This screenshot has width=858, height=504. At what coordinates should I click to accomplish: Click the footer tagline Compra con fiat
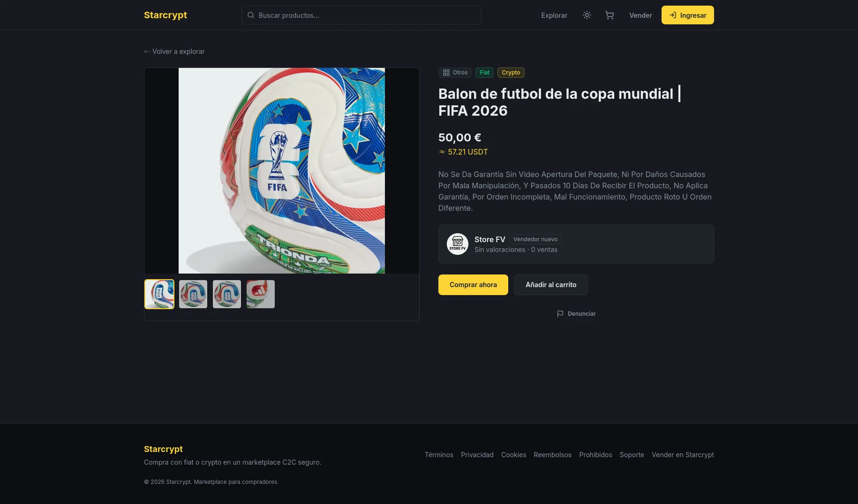tap(233, 462)
